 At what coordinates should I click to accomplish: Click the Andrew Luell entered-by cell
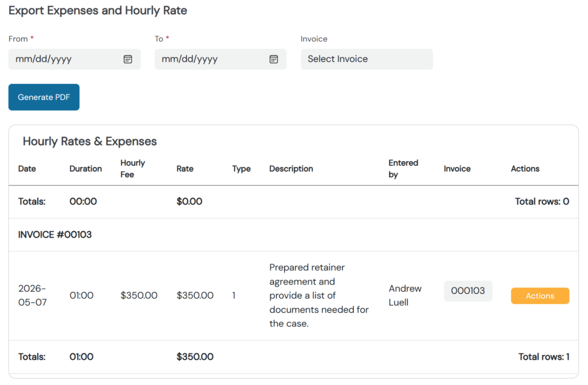(405, 295)
